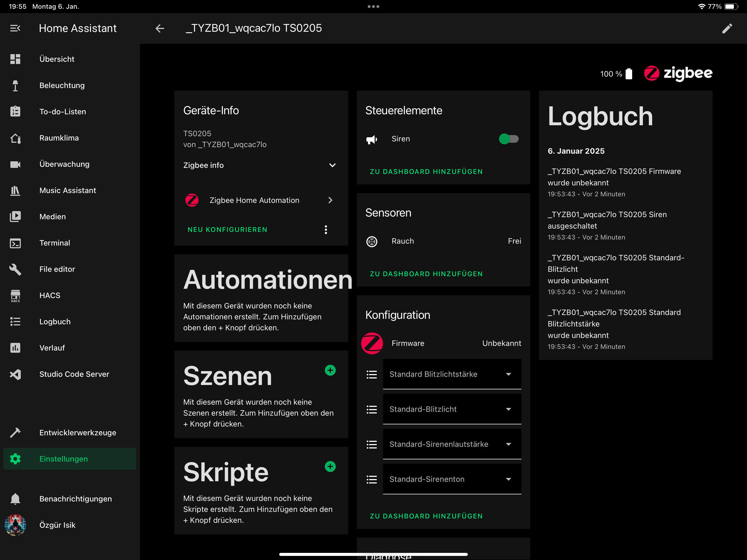Screen dimensions: 747x560
Task: Add Steuerelemente to dashboard
Action: click(x=426, y=171)
